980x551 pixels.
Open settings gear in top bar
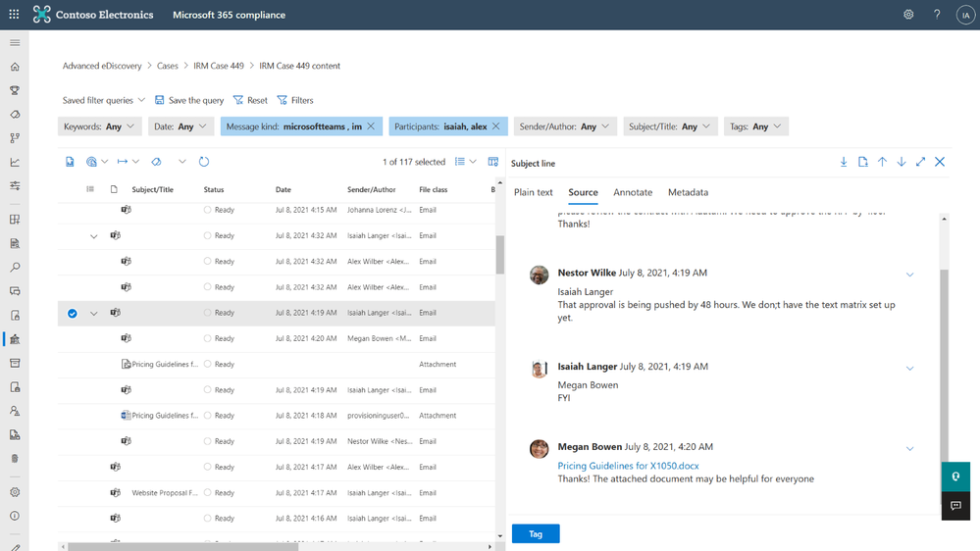908,15
